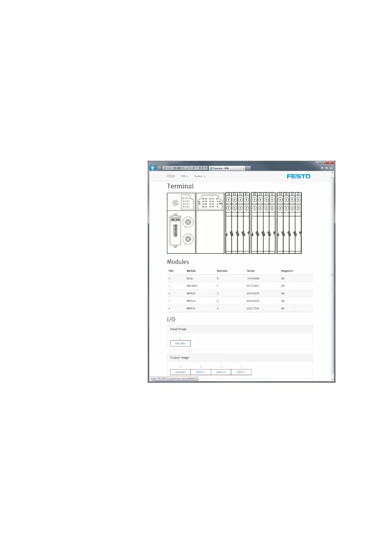
Task: Click the scrollbar down arrow
Action: pyautogui.click(x=333, y=379)
